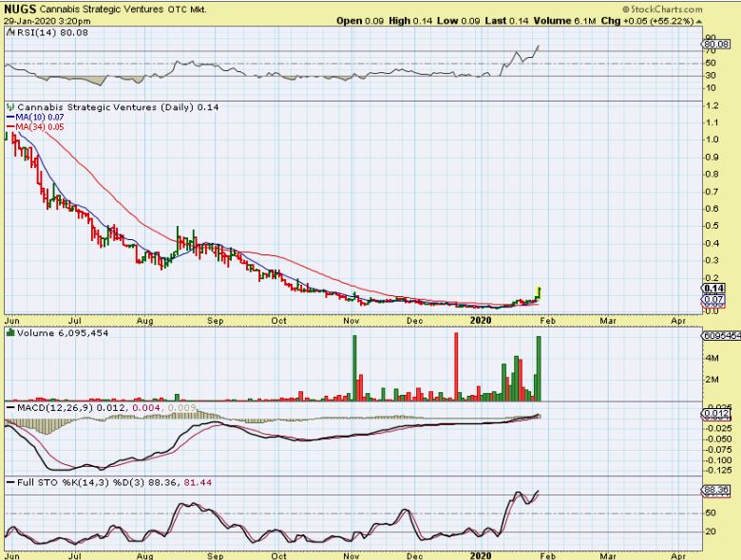Click the RSI(14) 80.08 indicator label
The width and height of the screenshot is (741, 560).
pos(52,32)
